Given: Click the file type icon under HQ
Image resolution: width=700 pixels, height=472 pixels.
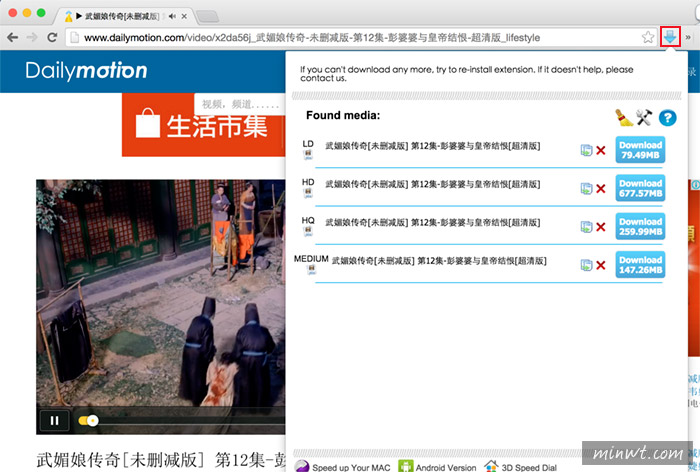Looking at the screenshot, I should pyautogui.click(x=308, y=231).
